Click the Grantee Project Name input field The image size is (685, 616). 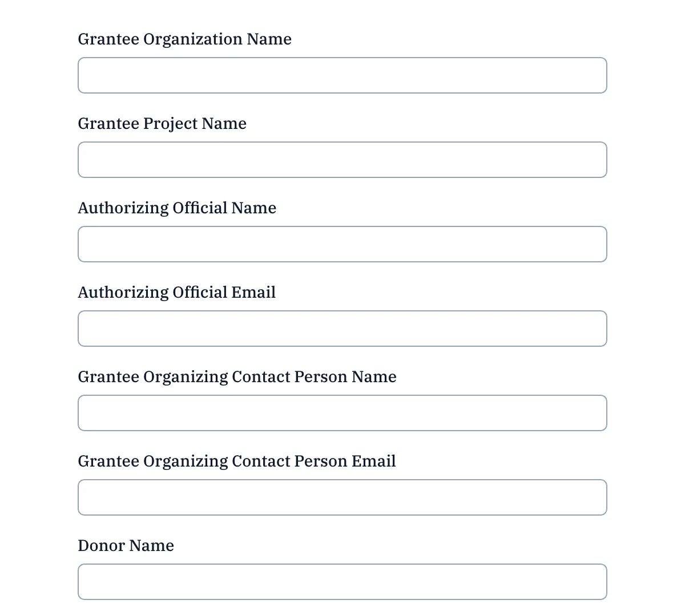342,160
